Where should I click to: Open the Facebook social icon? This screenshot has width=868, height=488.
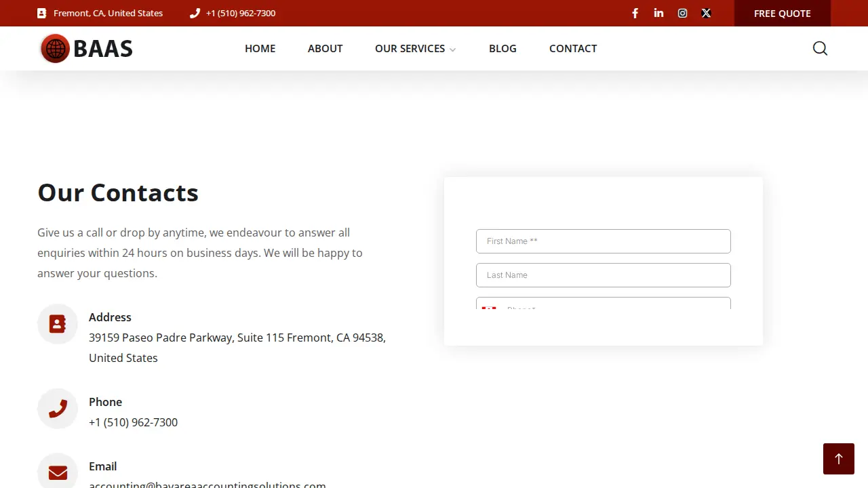(x=635, y=13)
